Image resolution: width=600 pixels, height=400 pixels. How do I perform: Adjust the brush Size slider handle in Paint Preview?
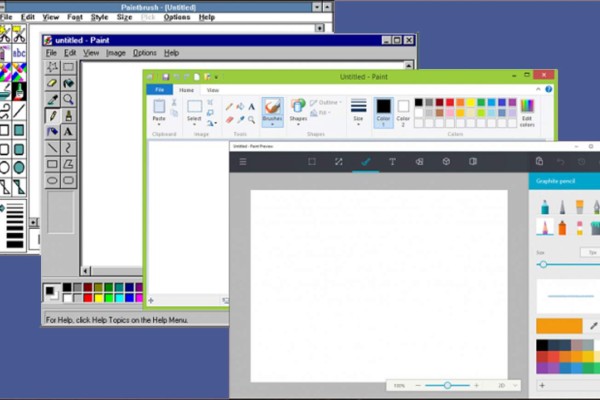[x=543, y=264]
